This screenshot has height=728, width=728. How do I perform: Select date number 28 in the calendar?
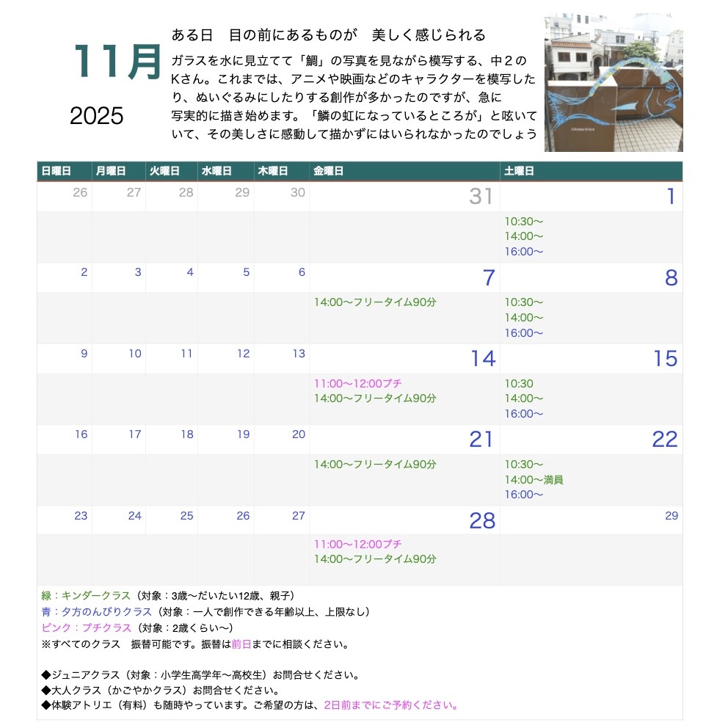tap(482, 520)
